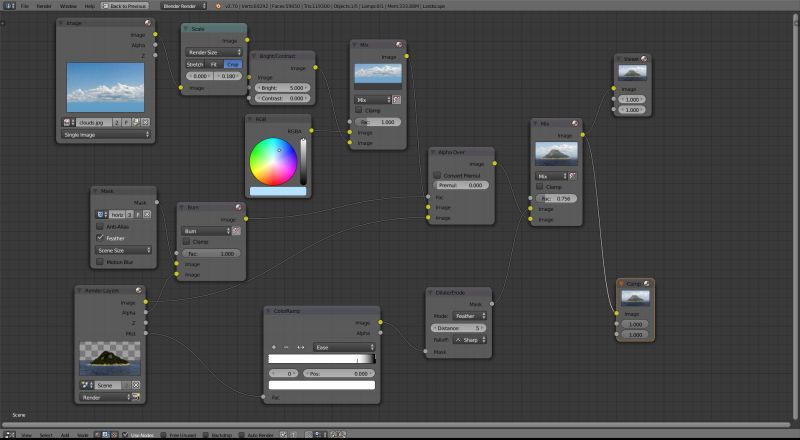Viewport: 800px width, 440px height.
Task: Toggle preview icon on Image node header
Action: (147, 23)
